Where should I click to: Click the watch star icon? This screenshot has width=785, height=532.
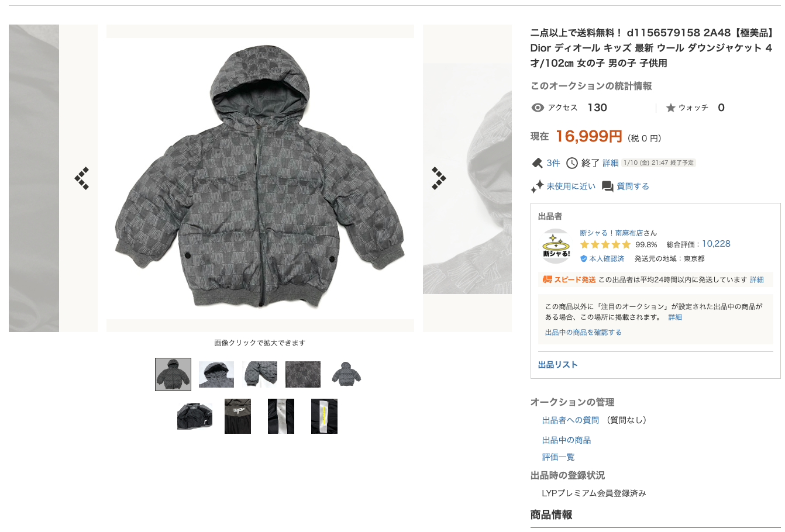(670, 108)
